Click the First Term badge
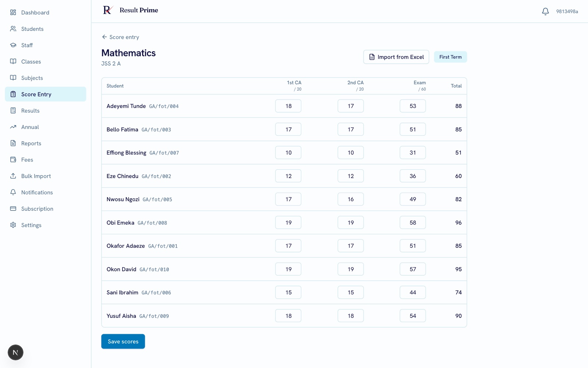588x368 pixels. 450,57
